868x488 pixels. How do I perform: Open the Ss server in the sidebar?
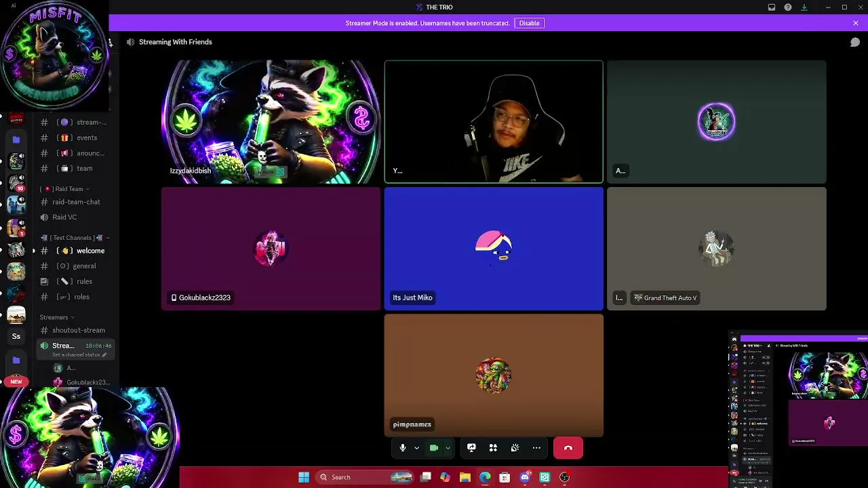click(x=16, y=336)
